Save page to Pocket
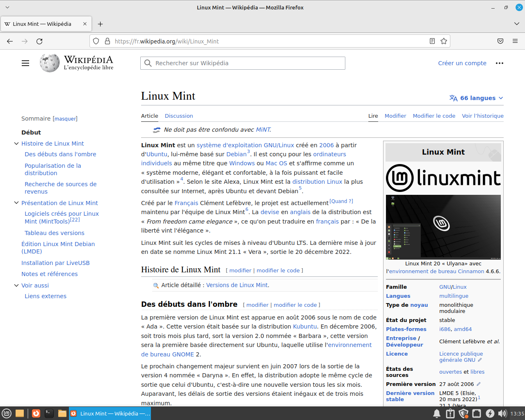Image resolution: width=525 pixels, height=420 pixels. (500, 41)
